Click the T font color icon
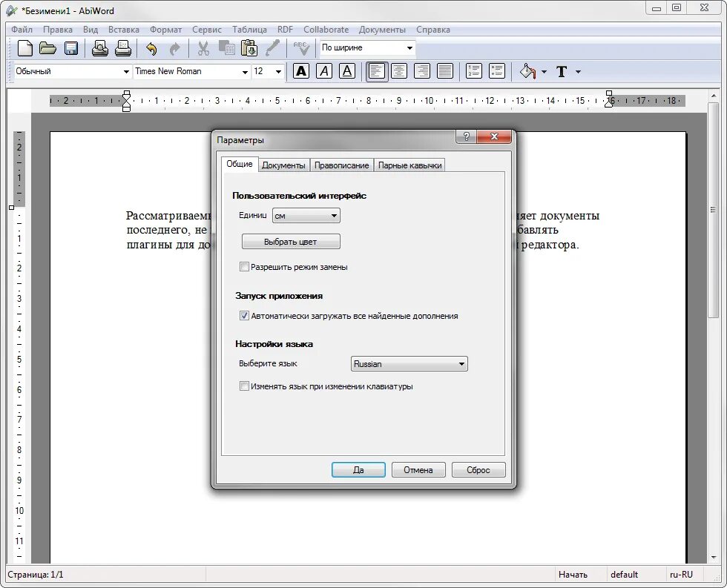The width and height of the screenshot is (727, 588). click(x=562, y=71)
